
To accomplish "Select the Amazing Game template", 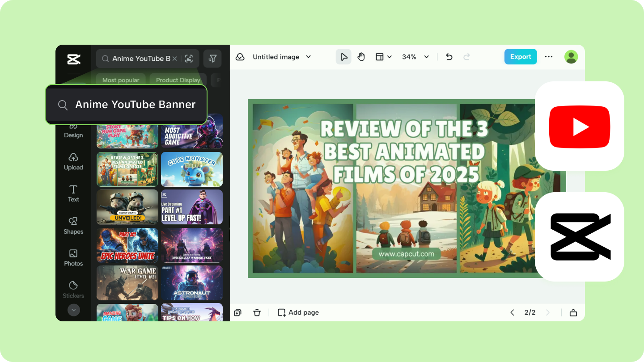I will point(127,312).
